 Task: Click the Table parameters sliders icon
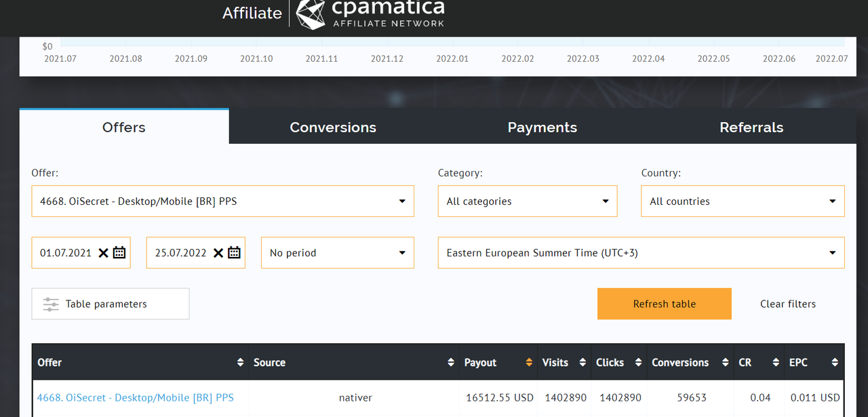click(51, 304)
